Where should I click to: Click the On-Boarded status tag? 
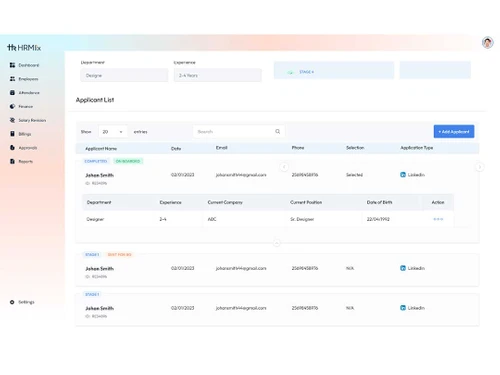[128, 161]
